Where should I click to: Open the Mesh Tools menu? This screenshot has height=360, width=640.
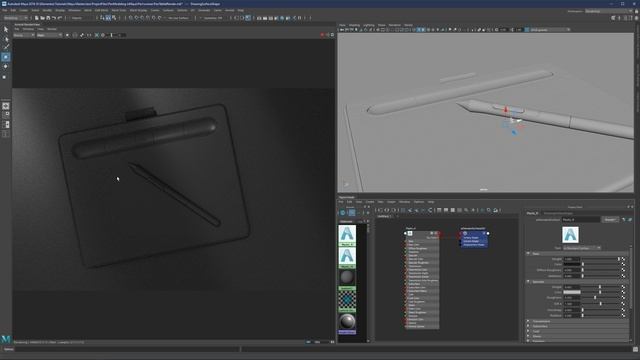point(119,10)
